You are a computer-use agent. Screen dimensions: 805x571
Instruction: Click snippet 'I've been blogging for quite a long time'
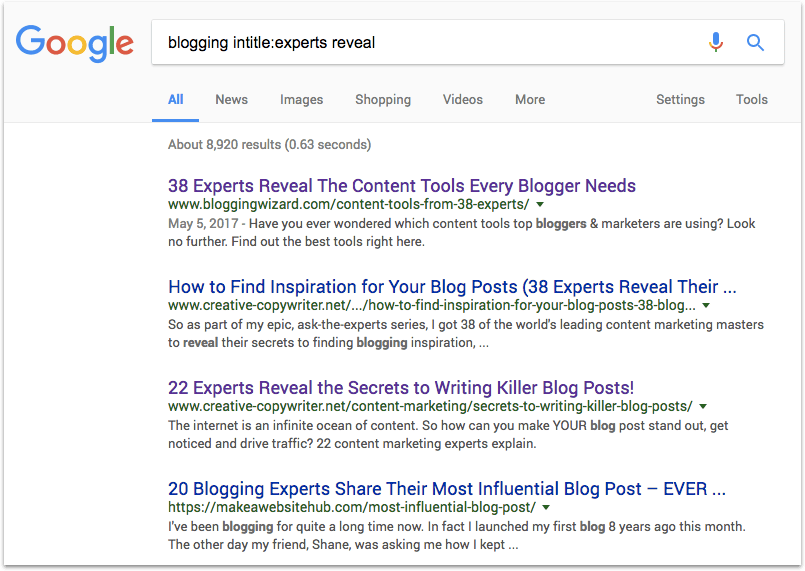(x=457, y=536)
